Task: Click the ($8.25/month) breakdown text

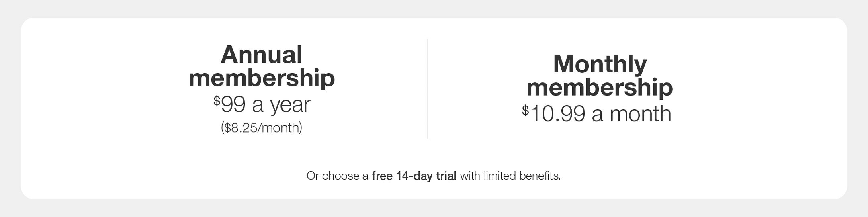Action: click(262, 128)
